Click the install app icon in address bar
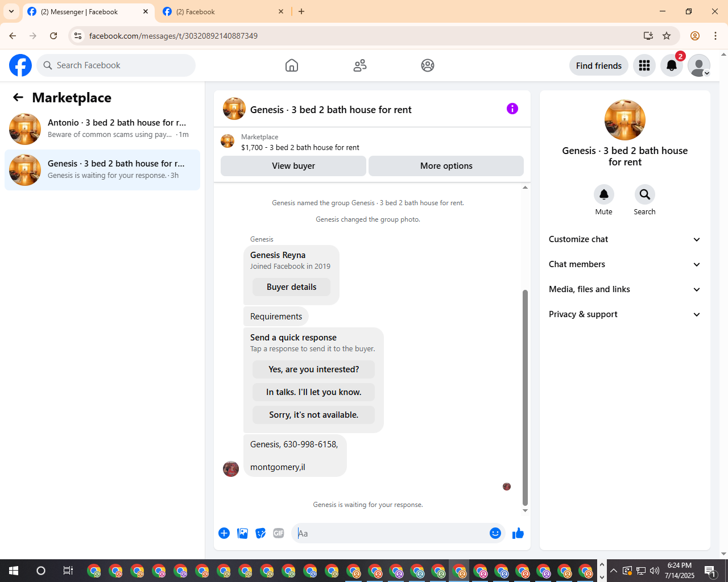This screenshot has height=582, width=728. [648, 36]
